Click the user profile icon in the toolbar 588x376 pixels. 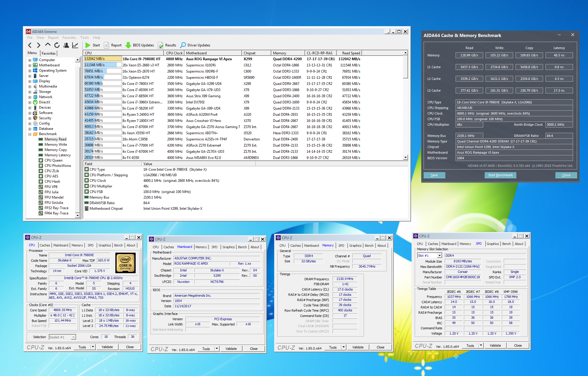(66, 45)
